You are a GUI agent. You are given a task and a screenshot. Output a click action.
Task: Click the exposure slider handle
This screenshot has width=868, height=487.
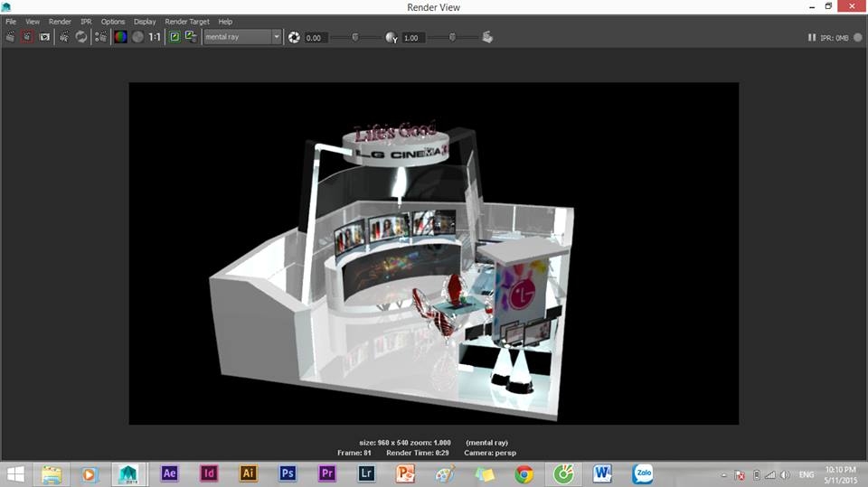coord(355,37)
